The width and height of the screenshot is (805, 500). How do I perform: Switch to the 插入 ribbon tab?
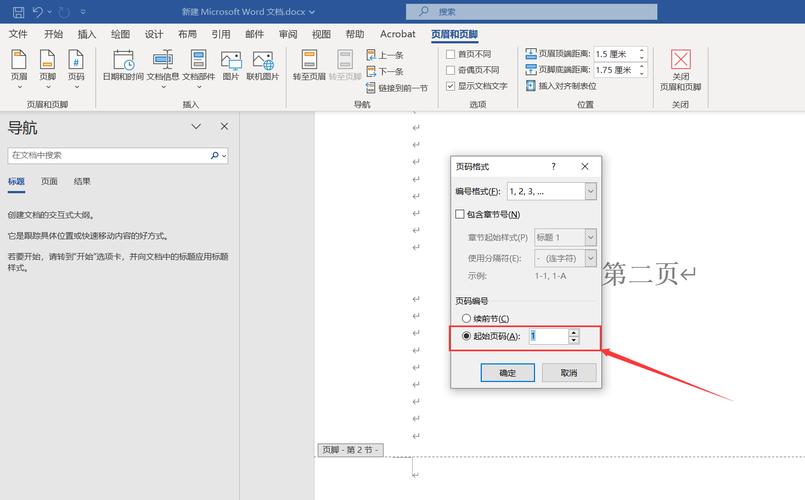click(86, 34)
